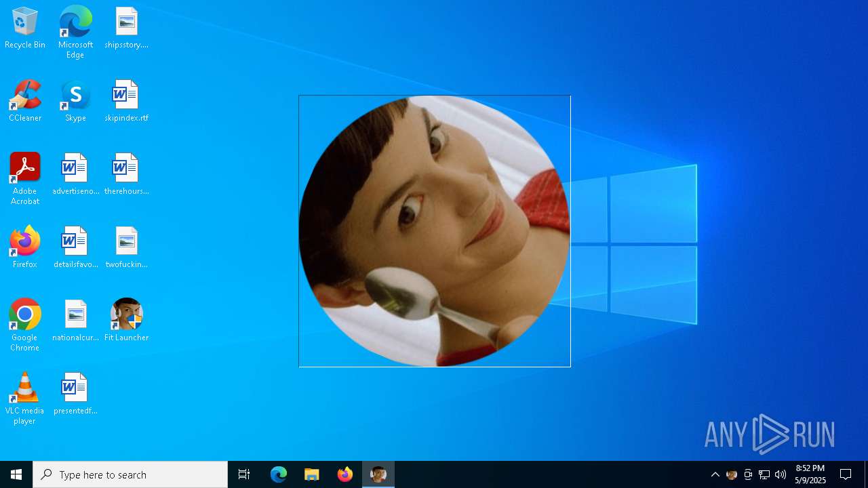Open the notification center
Viewport: 868px width, 488px height.
tap(846, 474)
